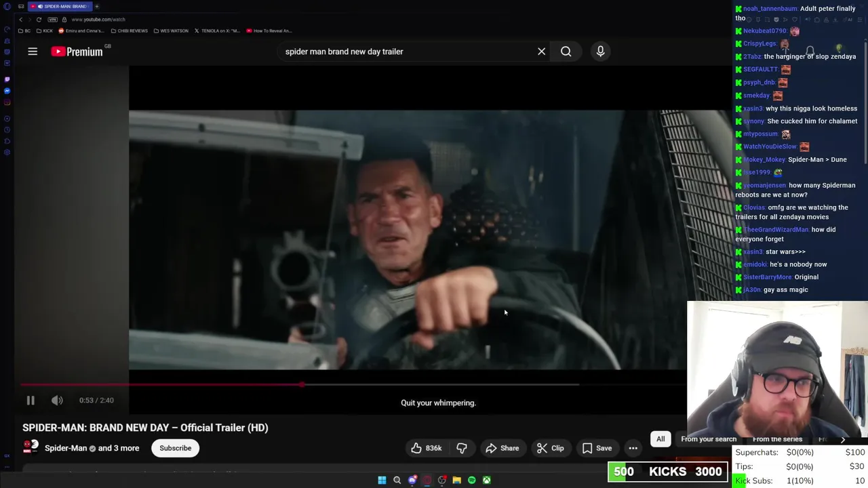Click the www.youtube.com/watch address bar
Screen dimensions: 868x488
click(x=98, y=20)
